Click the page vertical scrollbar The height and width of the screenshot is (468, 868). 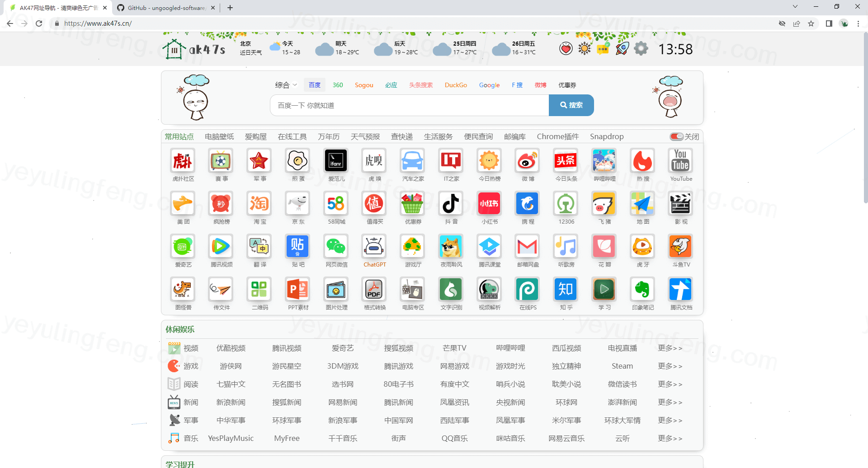pyautogui.click(x=865, y=117)
